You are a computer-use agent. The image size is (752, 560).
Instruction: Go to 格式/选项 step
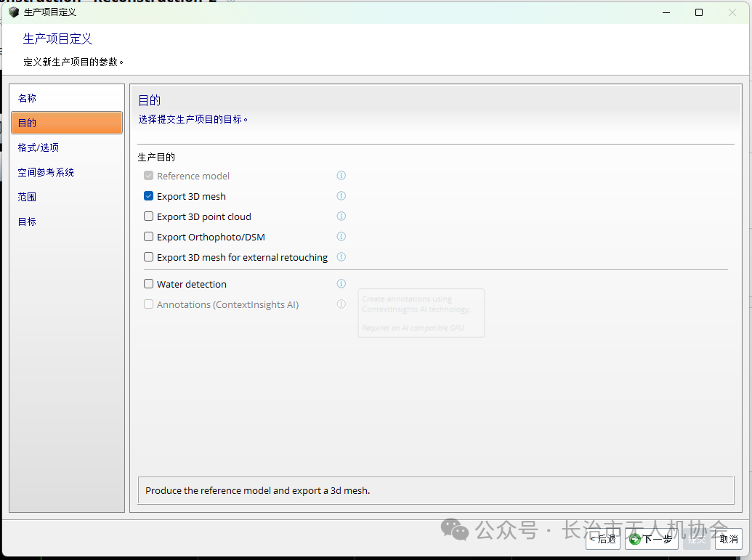(67, 147)
